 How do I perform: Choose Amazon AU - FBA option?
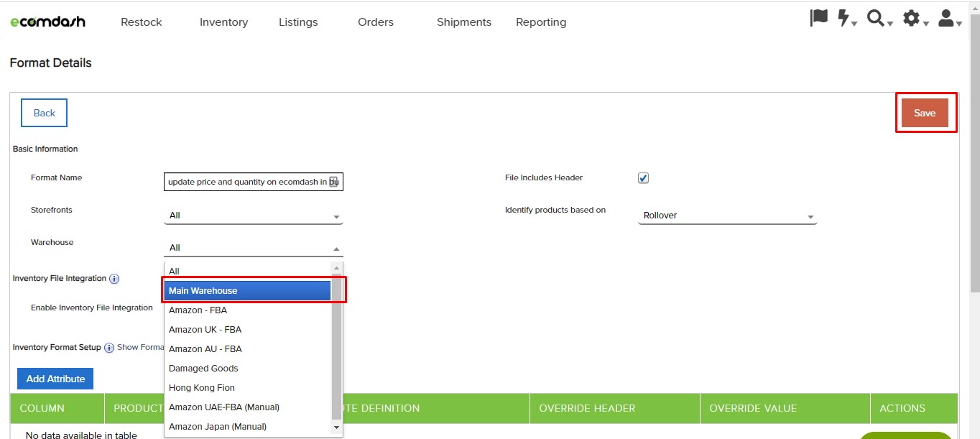[x=248, y=348]
